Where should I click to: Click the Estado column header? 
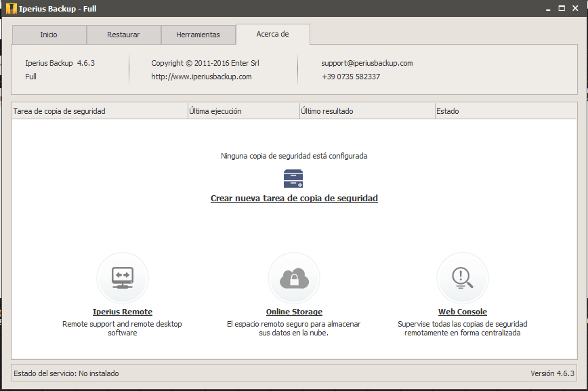point(506,111)
